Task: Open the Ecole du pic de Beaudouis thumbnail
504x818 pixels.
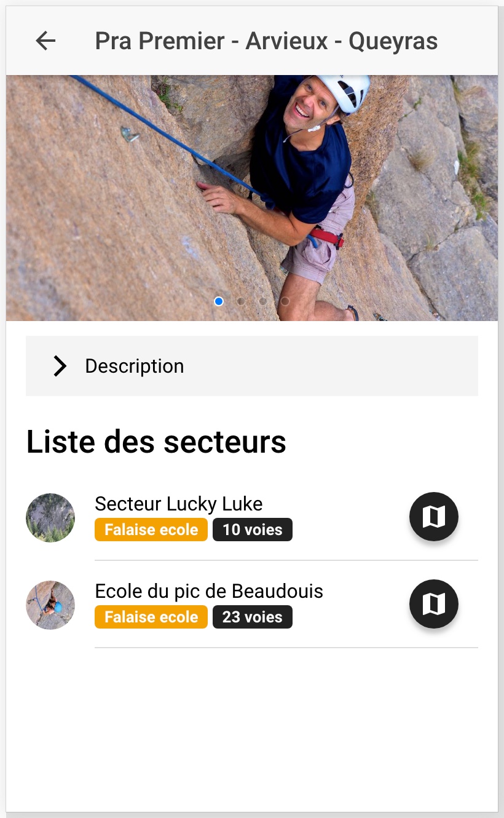Action: 50,605
